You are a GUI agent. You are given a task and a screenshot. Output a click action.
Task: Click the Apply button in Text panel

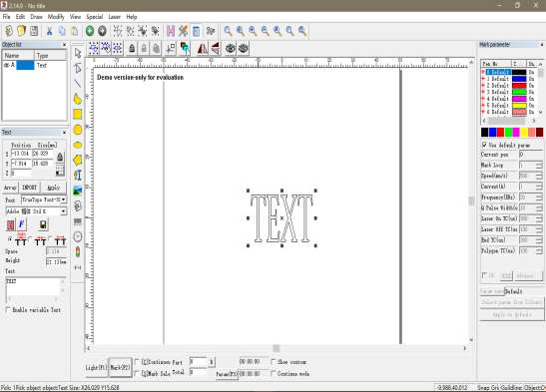coord(54,188)
